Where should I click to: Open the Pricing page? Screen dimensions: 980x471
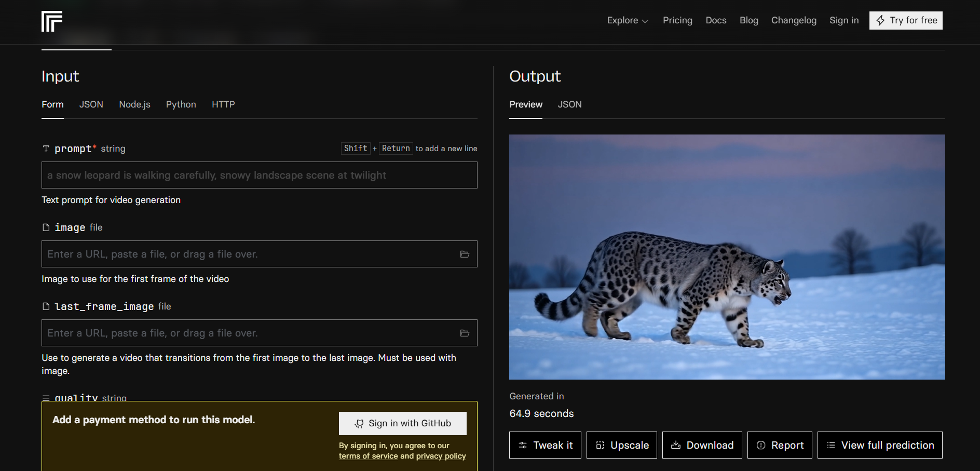coord(677,20)
